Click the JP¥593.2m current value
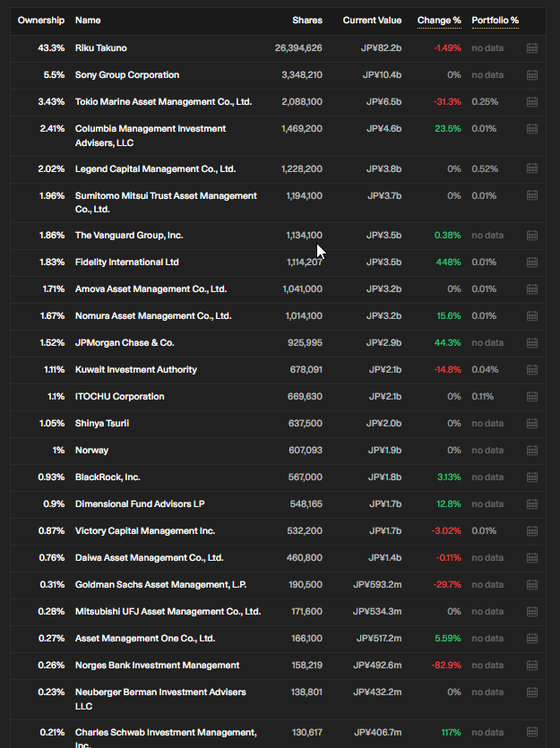 pos(377,584)
